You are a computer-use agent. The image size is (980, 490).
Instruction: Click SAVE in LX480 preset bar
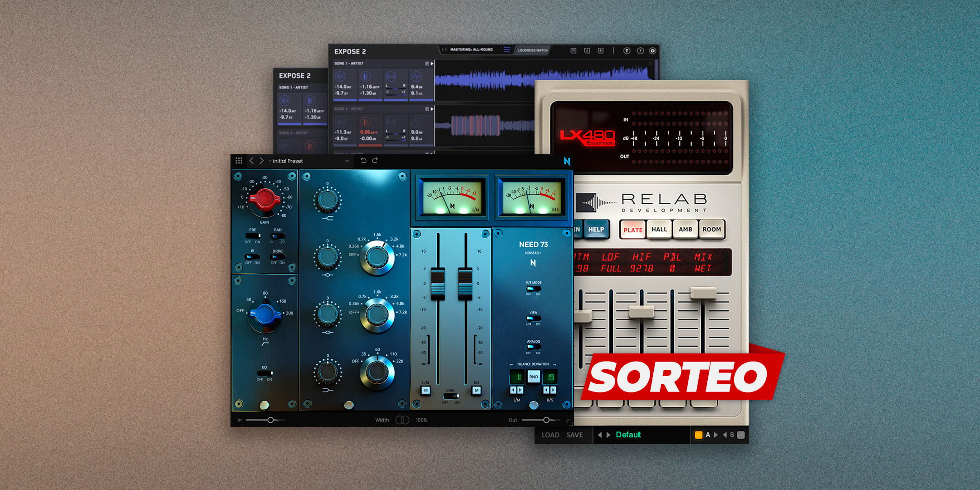click(x=574, y=435)
